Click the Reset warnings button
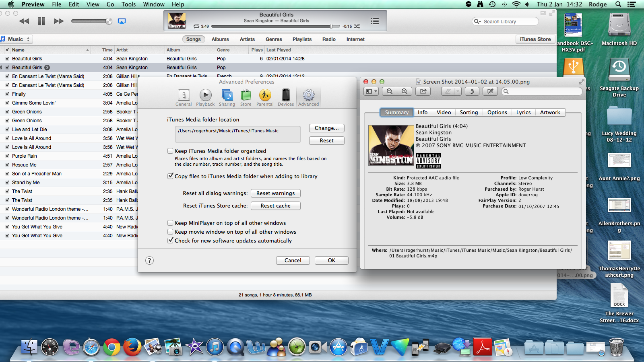 [x=275, y=193]
